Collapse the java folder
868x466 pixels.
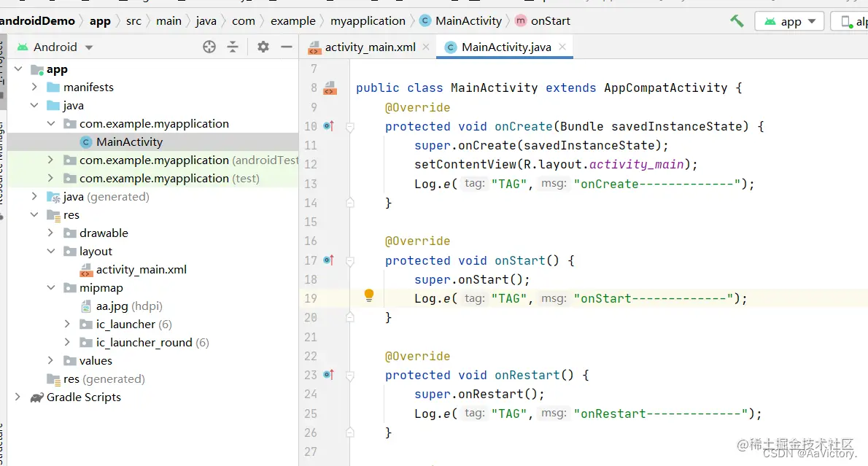[x=34, y=105]
